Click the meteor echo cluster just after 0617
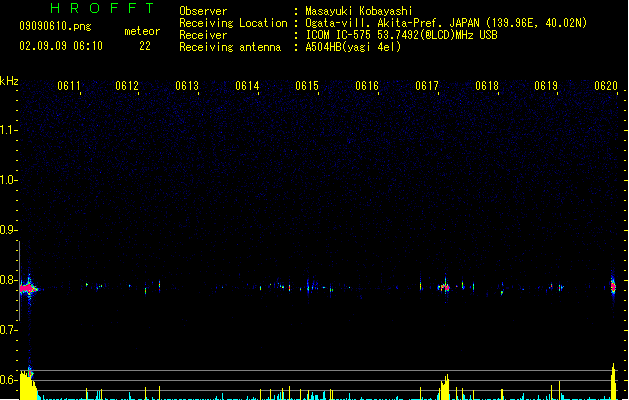 click(444, 287)
